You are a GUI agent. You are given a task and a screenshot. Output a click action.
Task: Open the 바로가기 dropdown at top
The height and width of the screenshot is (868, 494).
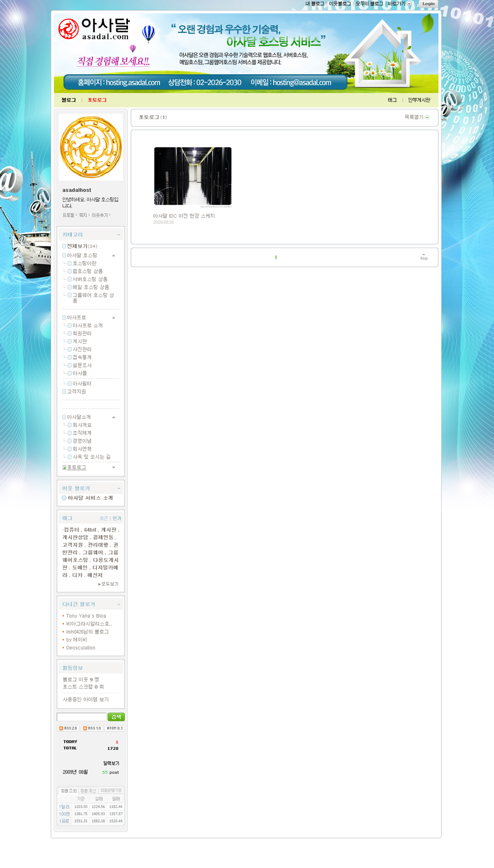pos(409,4)
